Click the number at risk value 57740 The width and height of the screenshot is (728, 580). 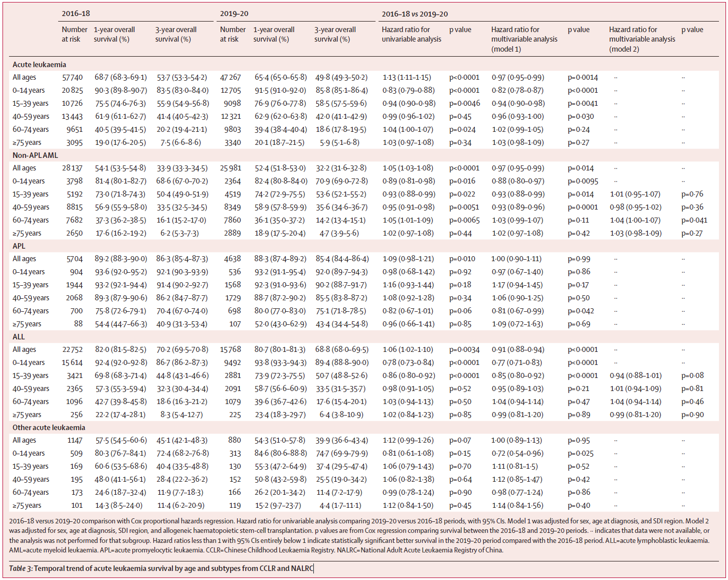tap(72, 77)
